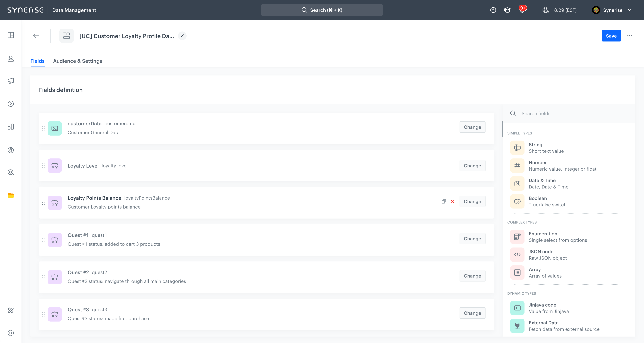Click Change button for Quest #2
644x343 pixels.
click(x=472, y=276)
